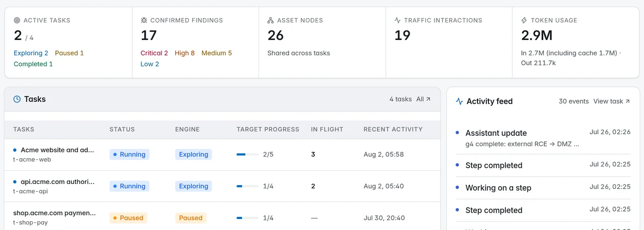Click Shared across tasks caption
Viewport: 644px width, 230px height.
pos(298,53)
